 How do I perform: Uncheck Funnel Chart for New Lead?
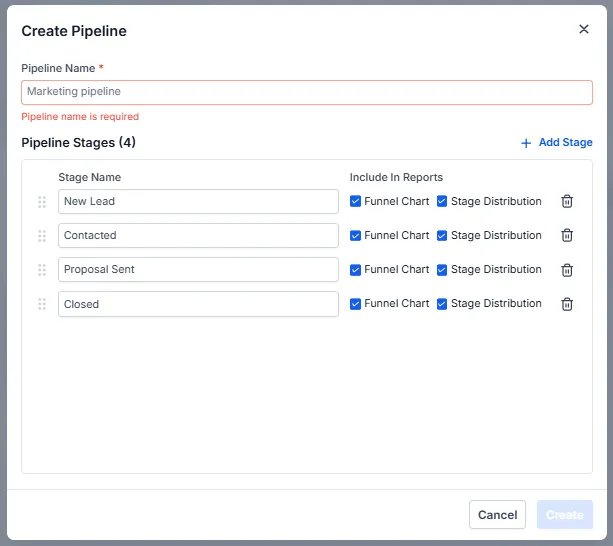(x=355, y=201)
